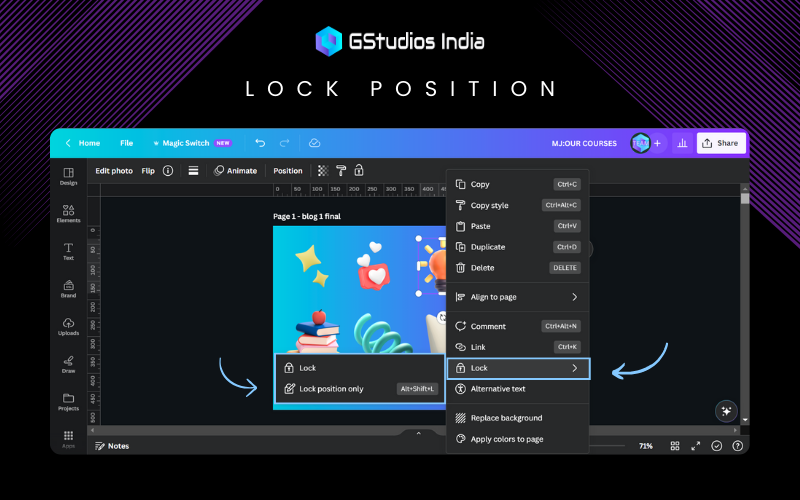Expand Align to page submenu

pos(517,297)
